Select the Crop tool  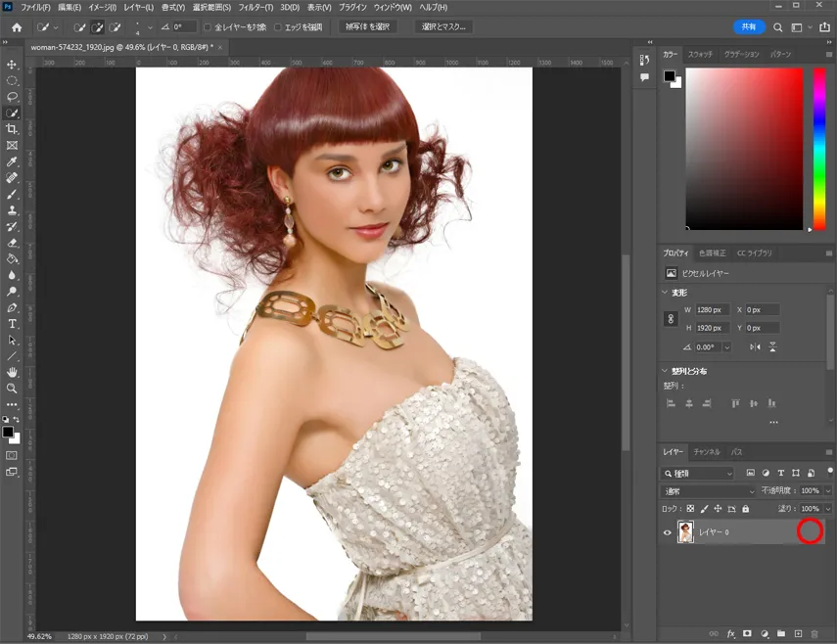[x=13, y=129]
